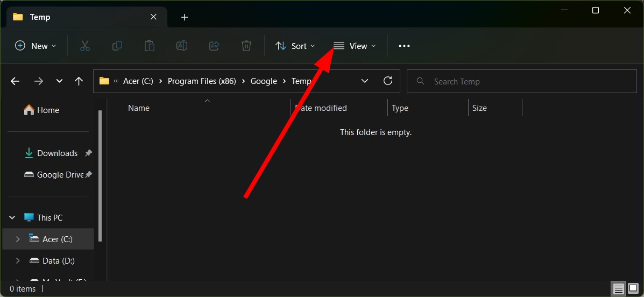Click Program Files (x86) in path
Viewport: 644px width, 297px height.
pyautogui.click(x=202, y=81)
